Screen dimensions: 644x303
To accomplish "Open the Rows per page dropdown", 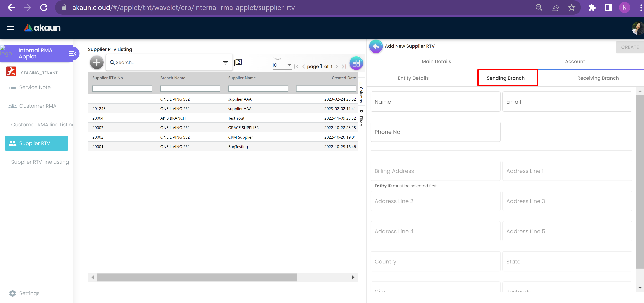I will coord(282,65).
